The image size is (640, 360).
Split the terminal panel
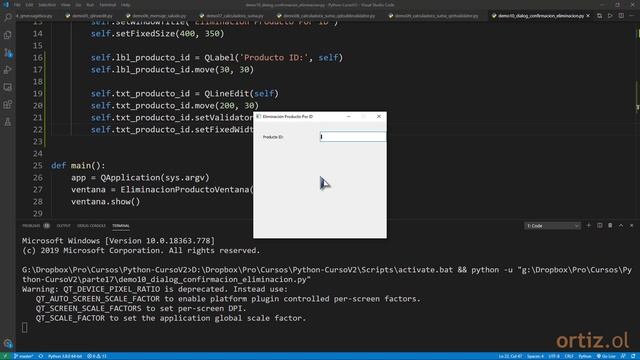click(x=600, y=225)
